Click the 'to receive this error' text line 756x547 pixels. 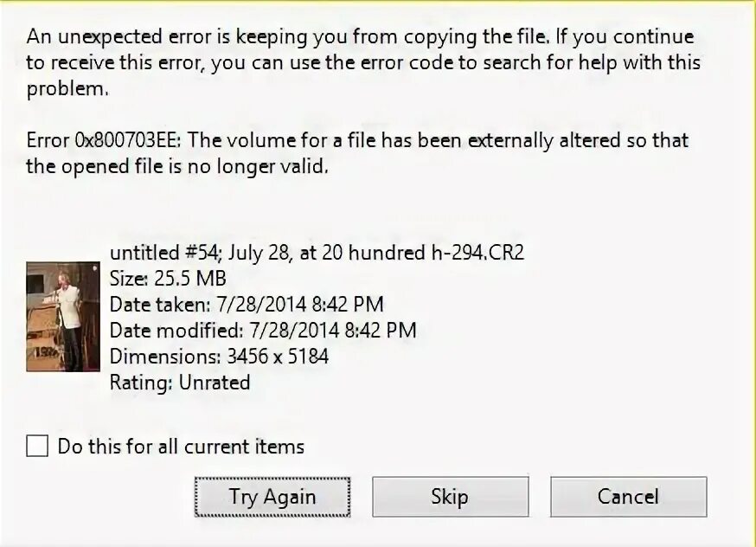(363, 62)
